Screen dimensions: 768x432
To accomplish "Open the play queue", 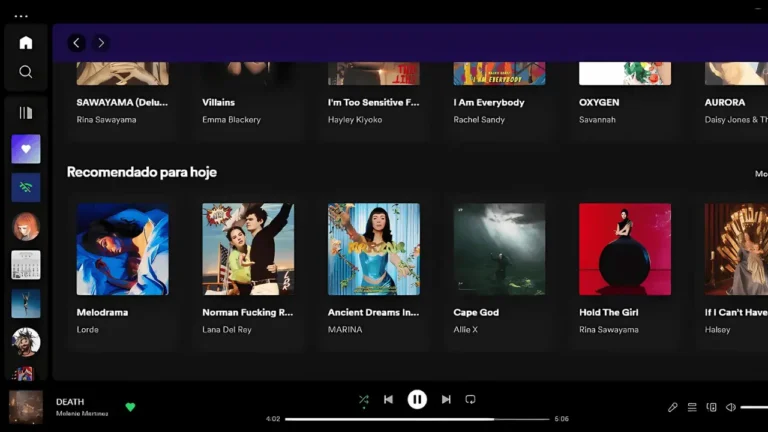I will coord(692,407).
